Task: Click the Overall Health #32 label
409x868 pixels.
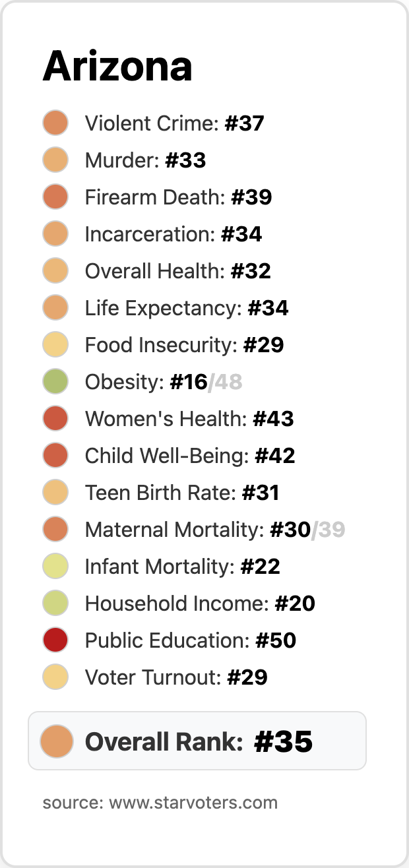Action: (x=177, y=271)
